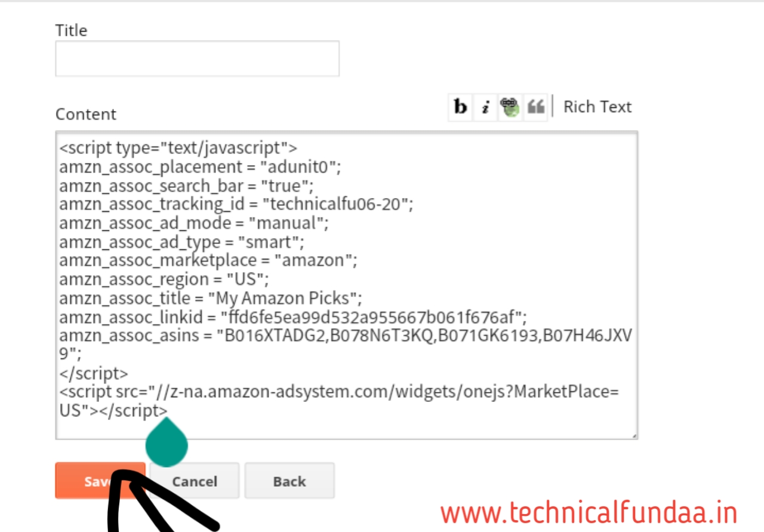Viewport: 764px width, 532px height.
Task: Click the amzn_assoc_asins product list line
Action: pos(346,344)
